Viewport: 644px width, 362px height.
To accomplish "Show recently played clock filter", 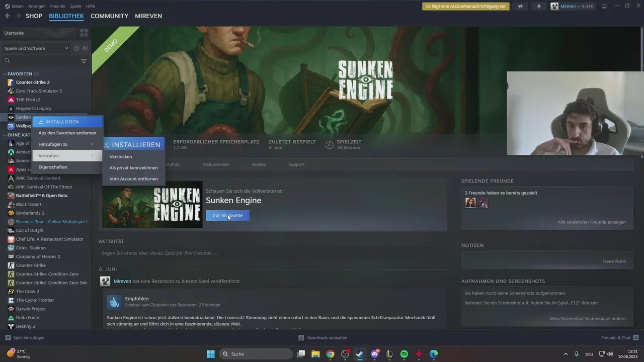I will pyautogui.click(x=76, y=48).
